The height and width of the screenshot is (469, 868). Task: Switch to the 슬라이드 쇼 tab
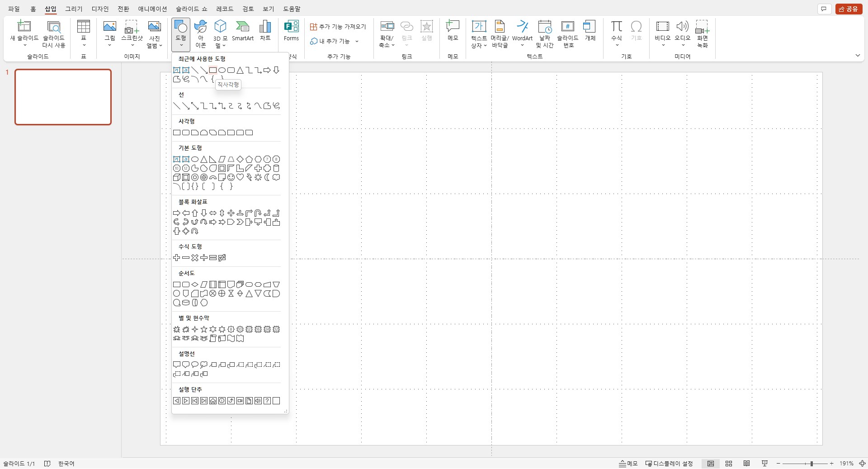(191, 9)
